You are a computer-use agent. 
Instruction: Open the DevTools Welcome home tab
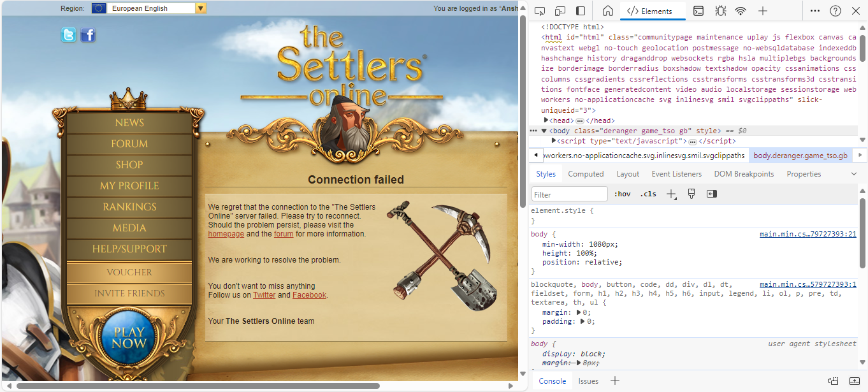click(x=608, y=11)
